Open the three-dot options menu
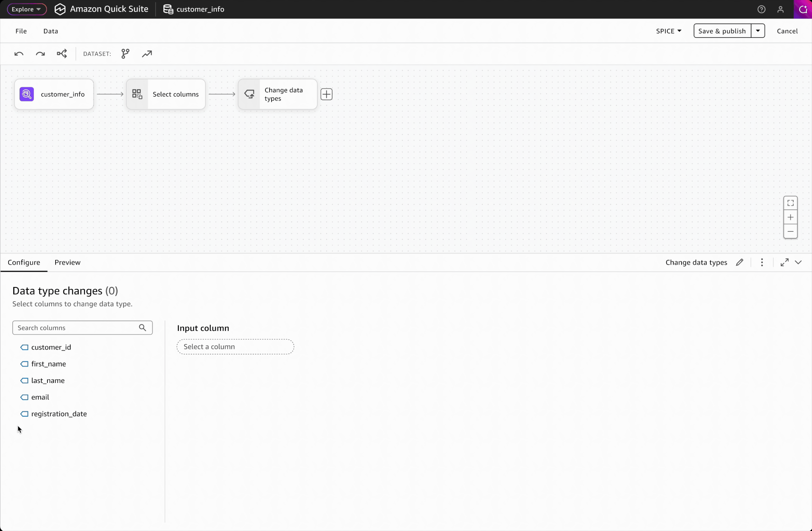This screenshot has width=812, height=531. pyautogui.click(x=762, y=262)
